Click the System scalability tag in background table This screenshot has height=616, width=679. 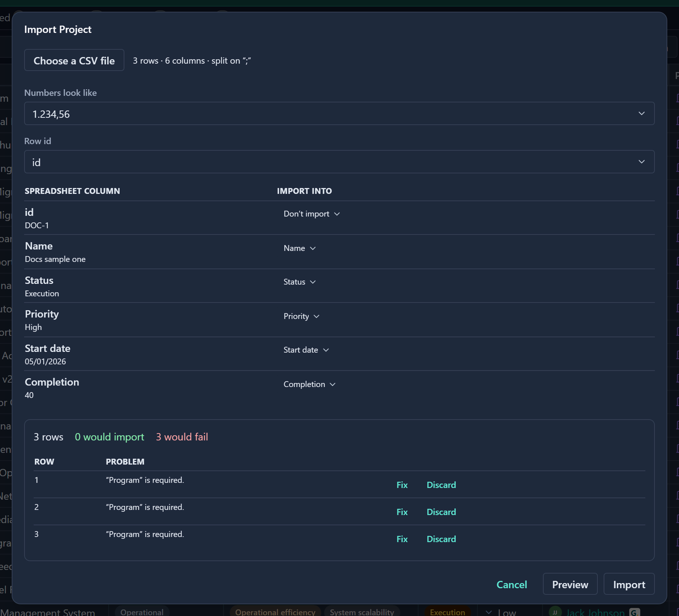coord(362,612)
